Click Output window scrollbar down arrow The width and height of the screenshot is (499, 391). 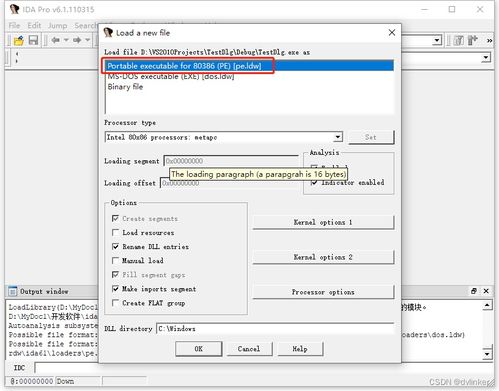coord(487,353)
